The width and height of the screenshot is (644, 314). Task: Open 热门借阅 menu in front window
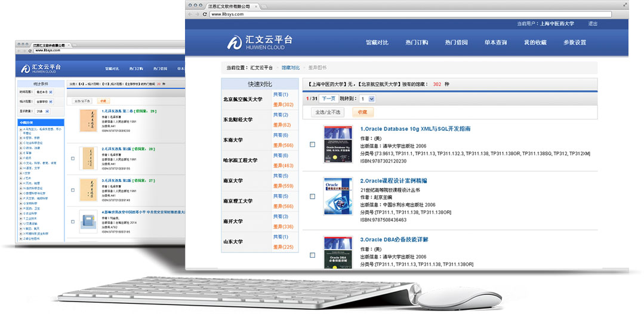pyautogui.click(x=456, y=43)
